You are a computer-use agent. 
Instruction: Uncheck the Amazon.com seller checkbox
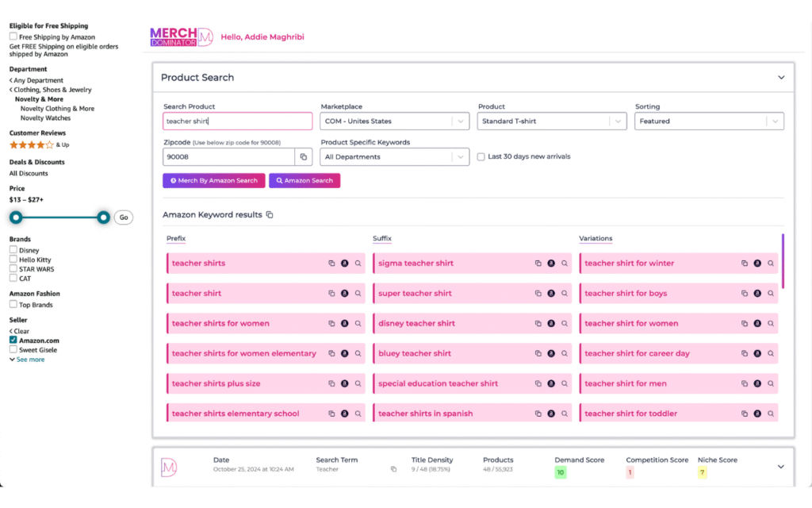(x=13, y=340)
